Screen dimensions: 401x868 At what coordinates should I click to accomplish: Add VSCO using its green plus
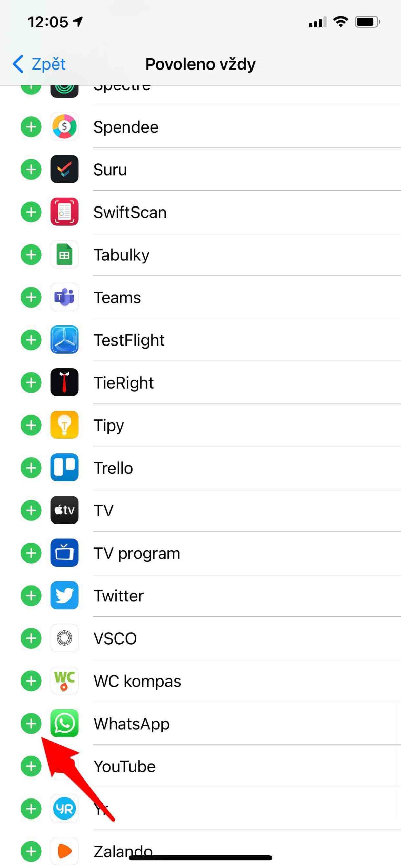(x=31, y=638)
